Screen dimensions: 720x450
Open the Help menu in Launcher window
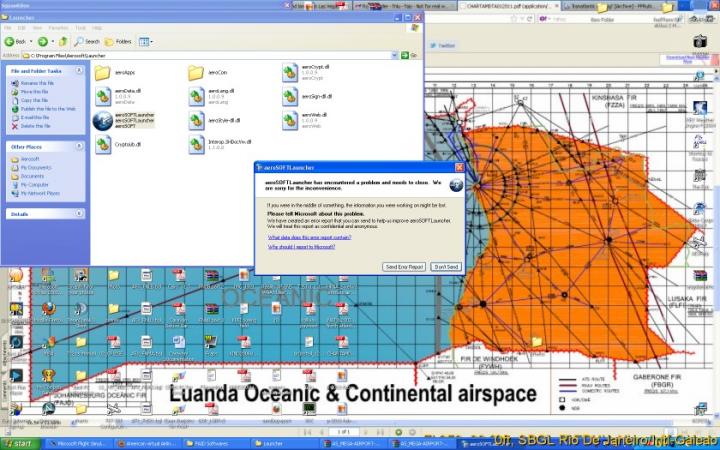coord(96,28)
